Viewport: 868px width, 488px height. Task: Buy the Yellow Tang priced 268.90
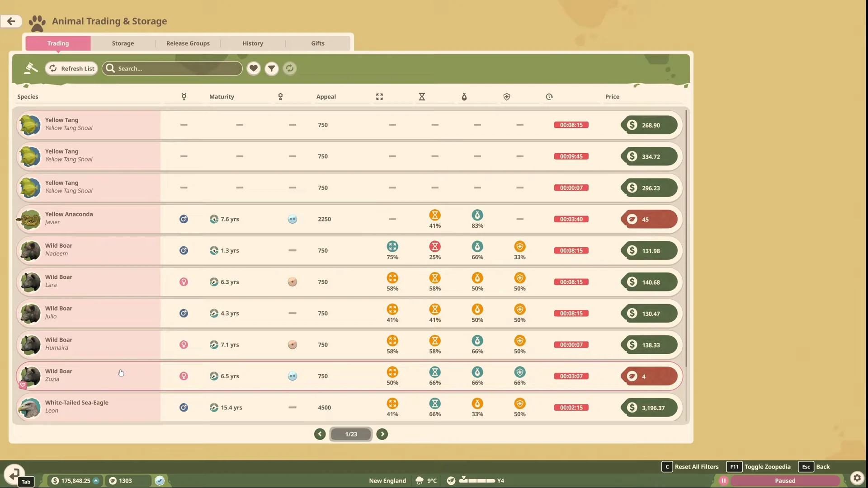point(649,125)
